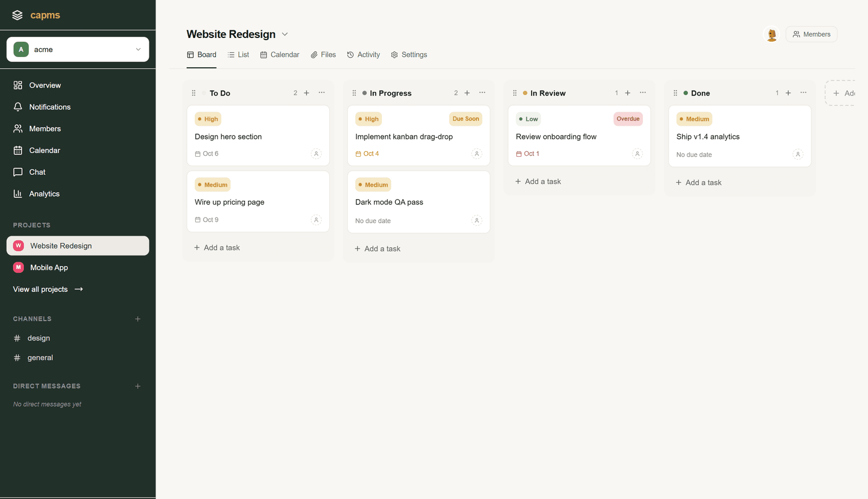Grab the Done column drag handle

[675, 93]
